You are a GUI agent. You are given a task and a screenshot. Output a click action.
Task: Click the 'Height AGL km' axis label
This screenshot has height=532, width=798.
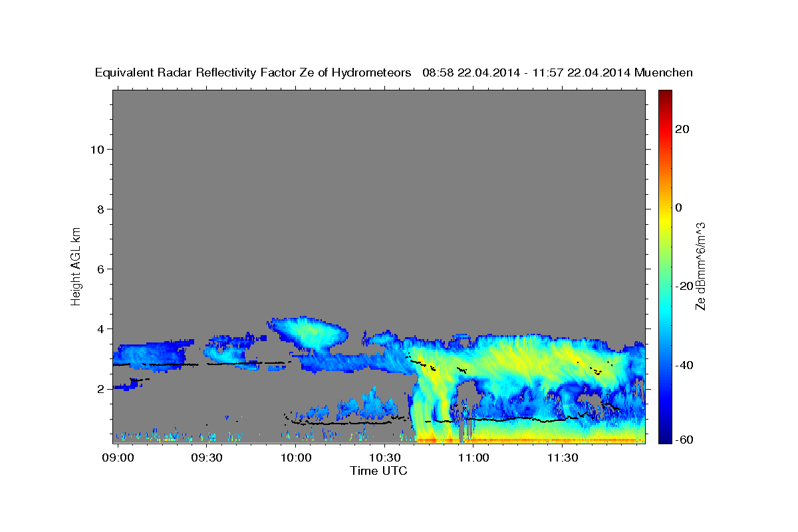pyautogui.click(x=76, y=265)
